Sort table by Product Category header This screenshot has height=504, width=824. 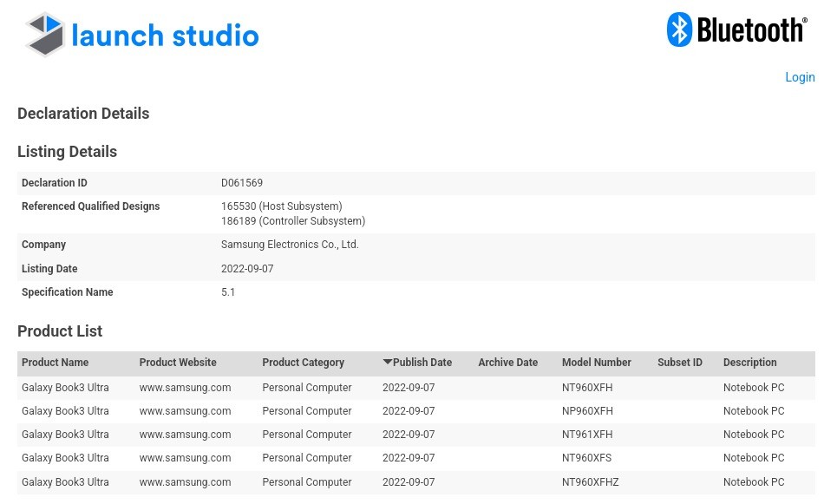point(303,363)
